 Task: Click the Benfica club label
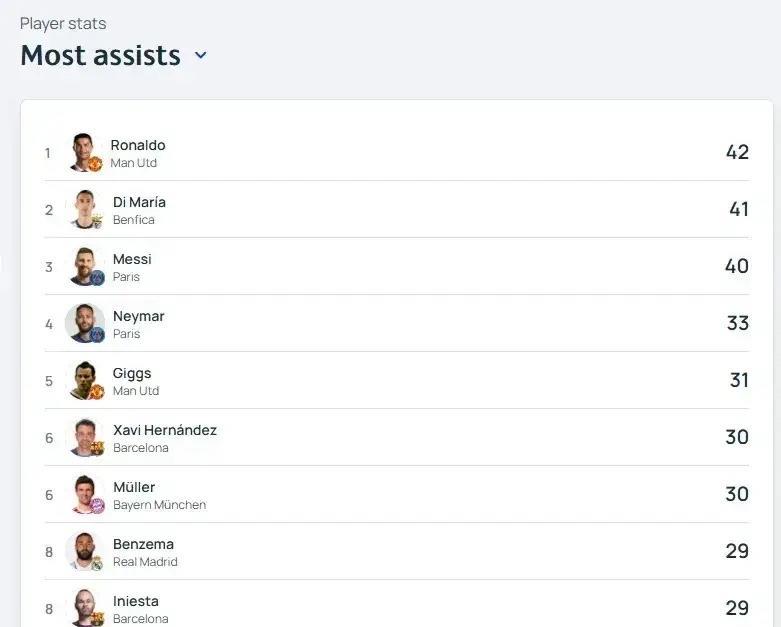click(134, 220)
